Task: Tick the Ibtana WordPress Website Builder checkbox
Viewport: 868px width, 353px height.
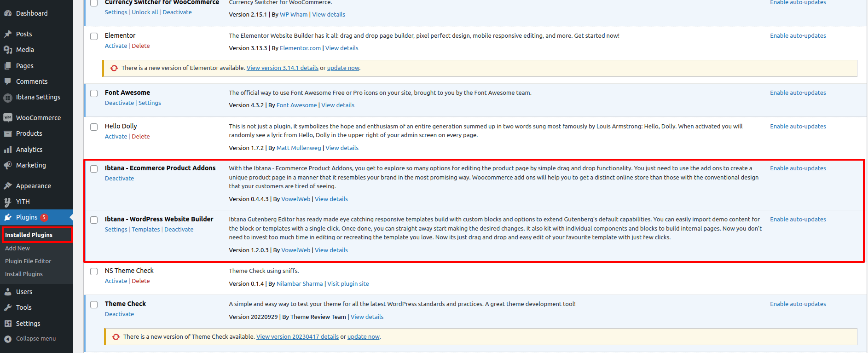Action: [x=94, y=220]
